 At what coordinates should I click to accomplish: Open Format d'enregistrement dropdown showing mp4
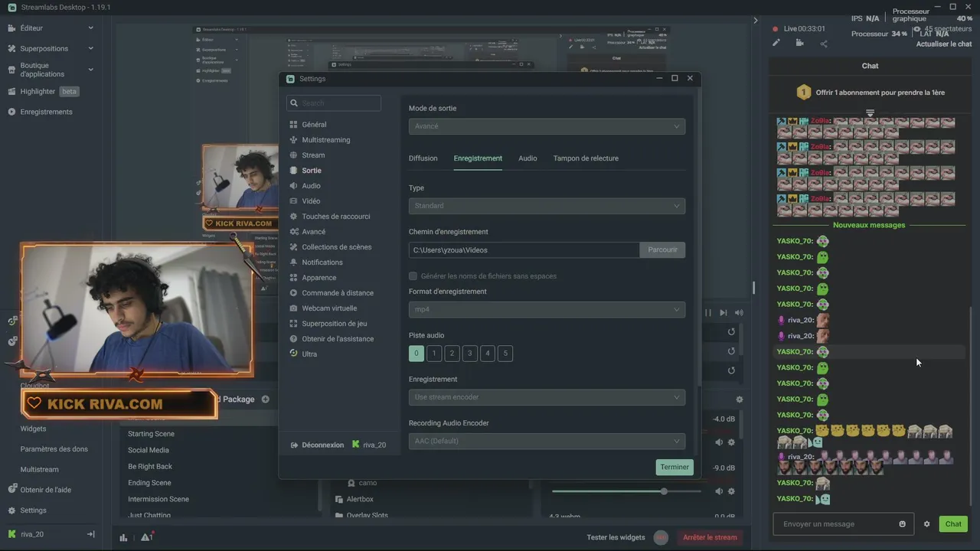547,310
